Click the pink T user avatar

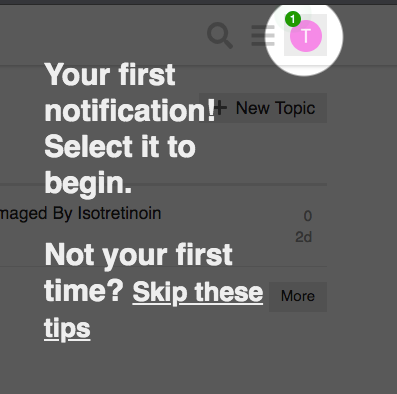306,36
